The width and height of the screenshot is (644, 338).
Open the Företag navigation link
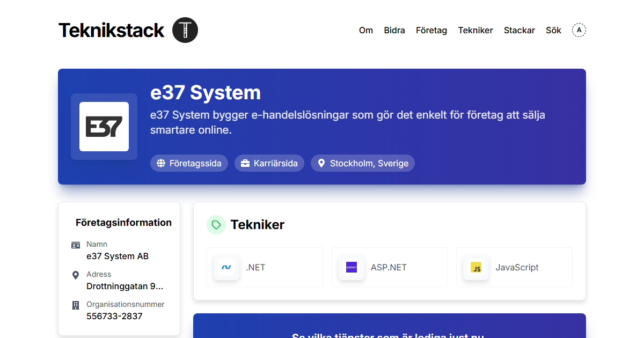431,30
